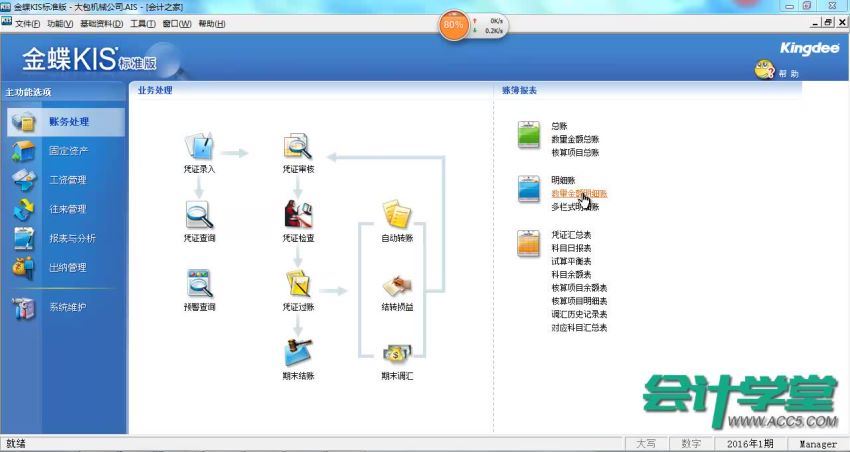Open the 凭证录入 voucher entry icon
This screenshot has height=452, width=850.
point(199,147)
